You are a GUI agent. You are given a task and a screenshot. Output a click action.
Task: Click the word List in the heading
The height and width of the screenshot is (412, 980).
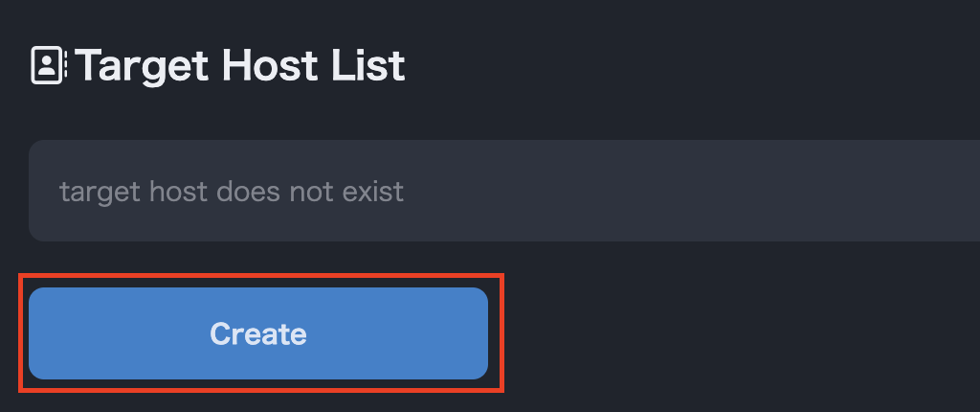(x=373, y=65)
